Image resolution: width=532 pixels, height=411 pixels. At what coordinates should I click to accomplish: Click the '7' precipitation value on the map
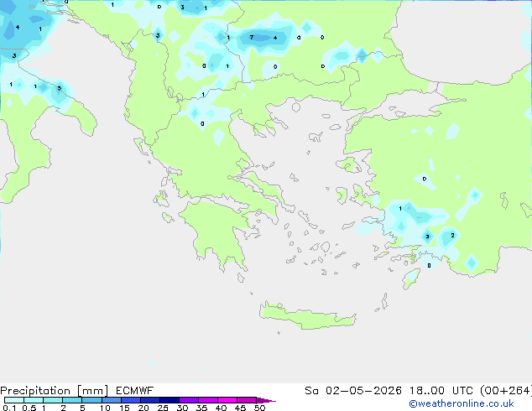coord(252,37)
